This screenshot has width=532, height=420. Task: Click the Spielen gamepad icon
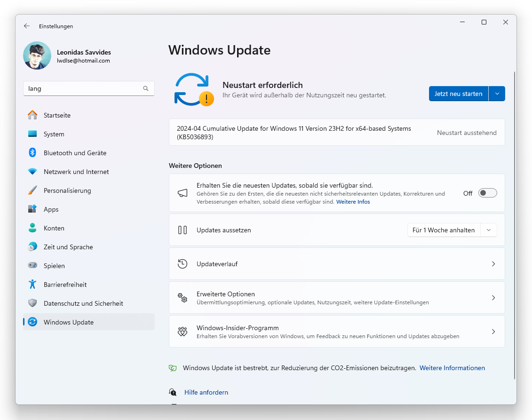point(32,265)
